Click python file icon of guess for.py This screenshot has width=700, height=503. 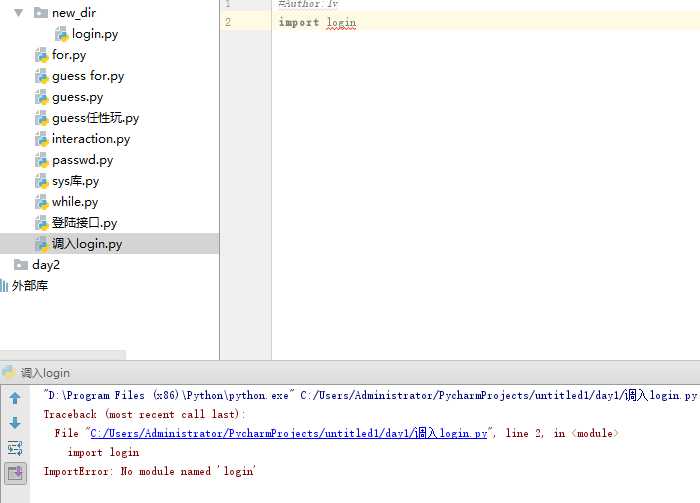[x=42, y=76]
